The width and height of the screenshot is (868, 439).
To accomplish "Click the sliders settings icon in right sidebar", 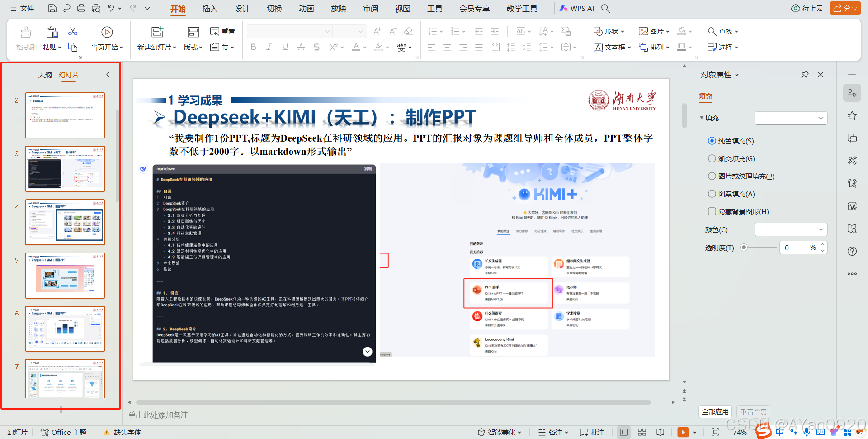I will (x=852, y=93).
